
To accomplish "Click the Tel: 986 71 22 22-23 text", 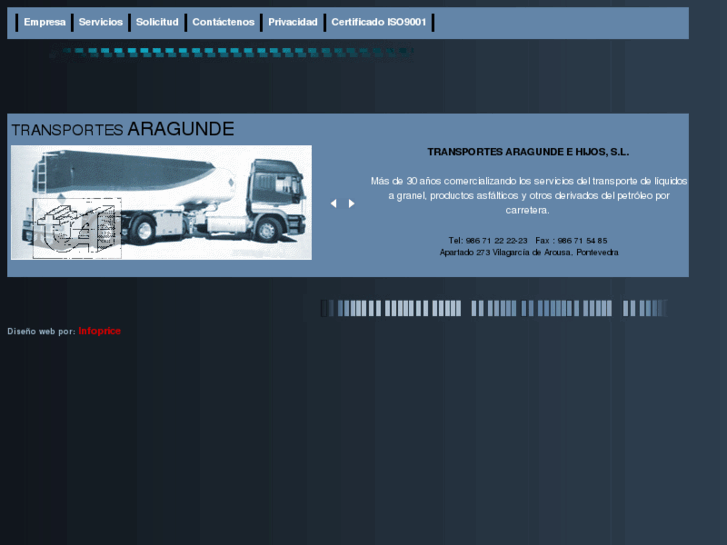I will (x=488, y=240).
